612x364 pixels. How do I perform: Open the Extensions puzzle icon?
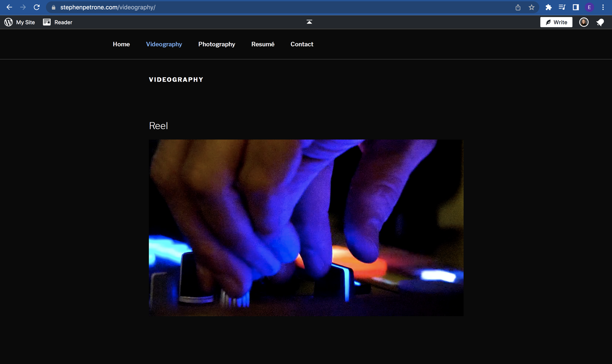[548, 7]
